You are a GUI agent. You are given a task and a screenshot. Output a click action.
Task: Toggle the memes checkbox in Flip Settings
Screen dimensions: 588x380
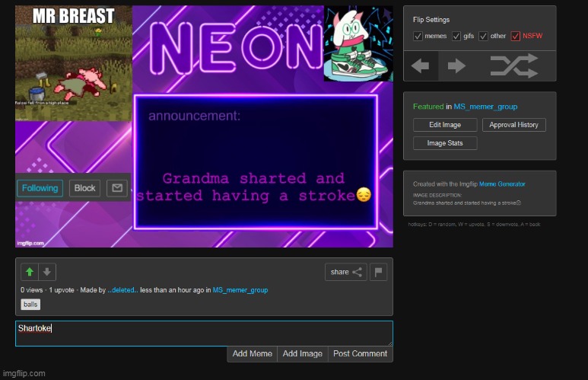(418, 36)
